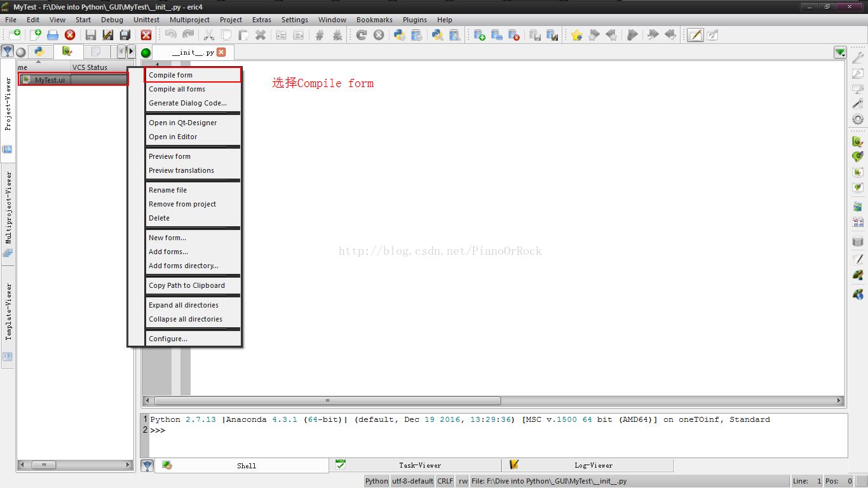Open the Multiproject menu in menu bar
This screenshot has height=488, width=868.
tap(189, 20)
